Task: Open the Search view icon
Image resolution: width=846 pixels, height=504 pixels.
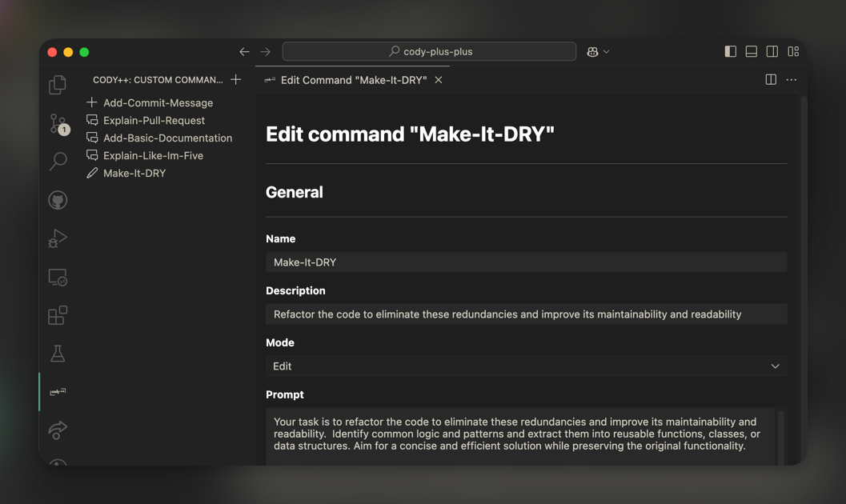Action: tap(58, 162)
